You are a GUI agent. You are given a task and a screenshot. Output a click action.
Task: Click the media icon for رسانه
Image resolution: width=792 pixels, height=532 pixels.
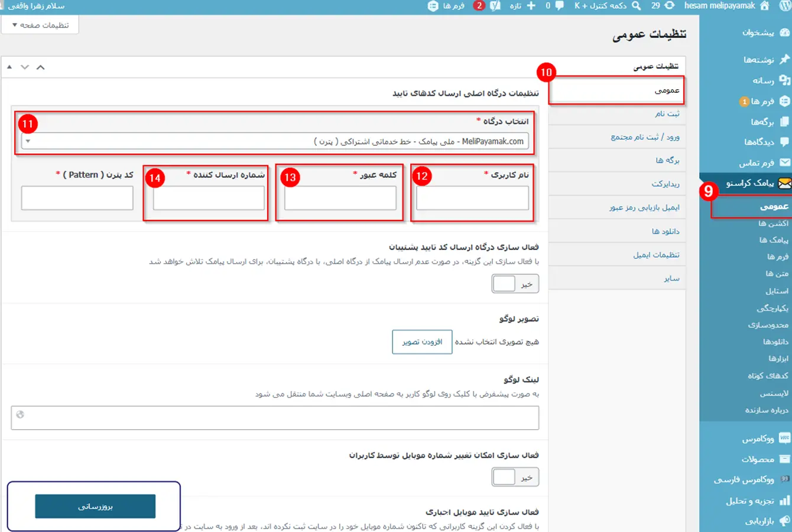pyautogui.click(x=784, y=80)
